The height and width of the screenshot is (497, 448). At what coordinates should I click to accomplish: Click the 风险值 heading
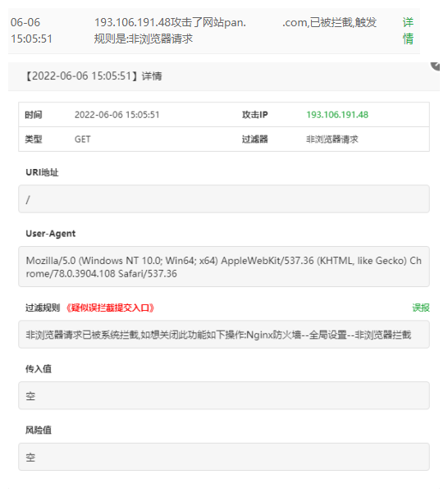[x=39, y=430]
